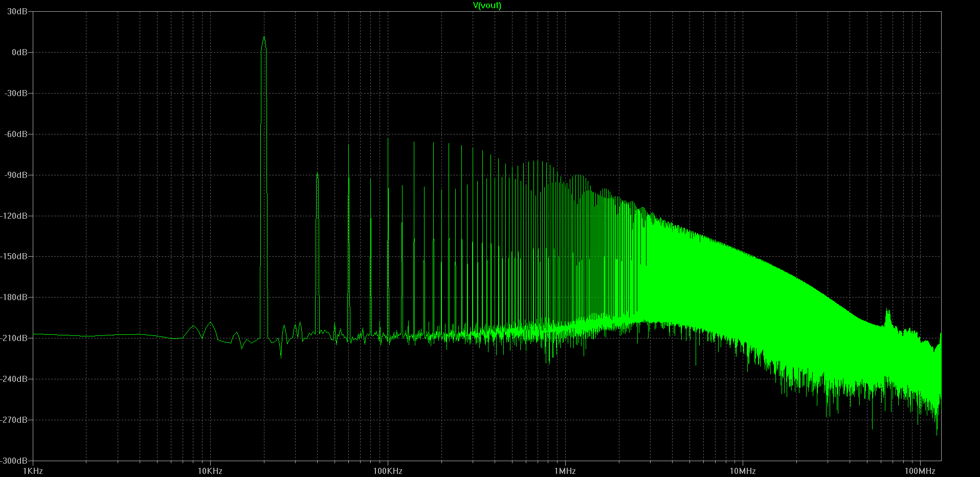Click the 30dB axis label
The image size is (980, 477).
pyautogui.click(x=17, y=11)
